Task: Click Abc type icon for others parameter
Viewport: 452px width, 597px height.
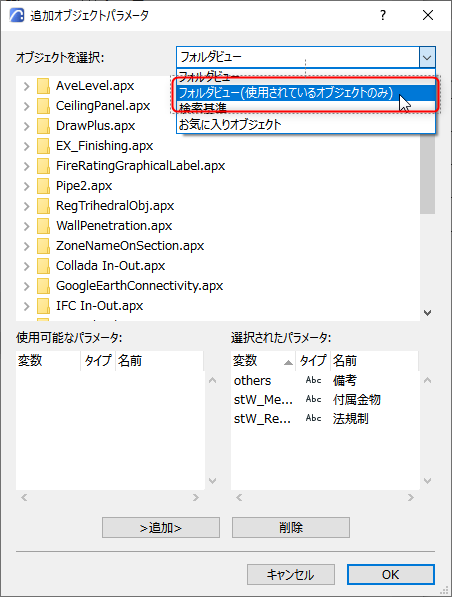Action: pos(313,380)
